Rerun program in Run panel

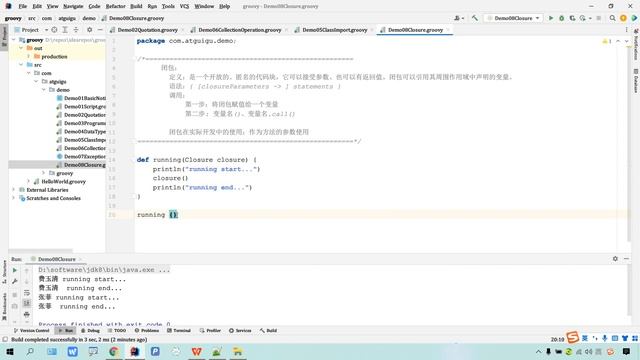15,270
